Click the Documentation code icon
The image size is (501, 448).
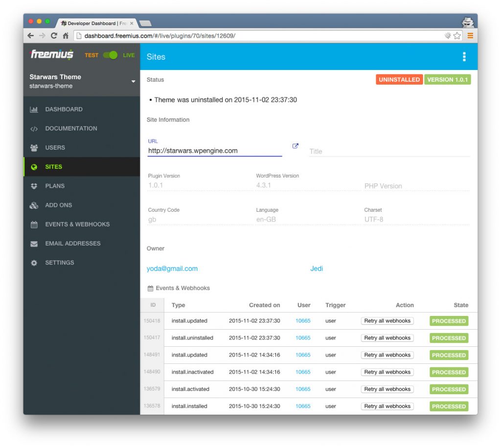click(x=34, y=129)
